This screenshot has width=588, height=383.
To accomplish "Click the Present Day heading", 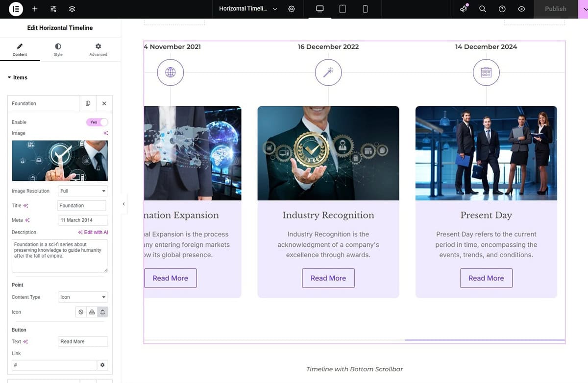I will tap(486, 215).
